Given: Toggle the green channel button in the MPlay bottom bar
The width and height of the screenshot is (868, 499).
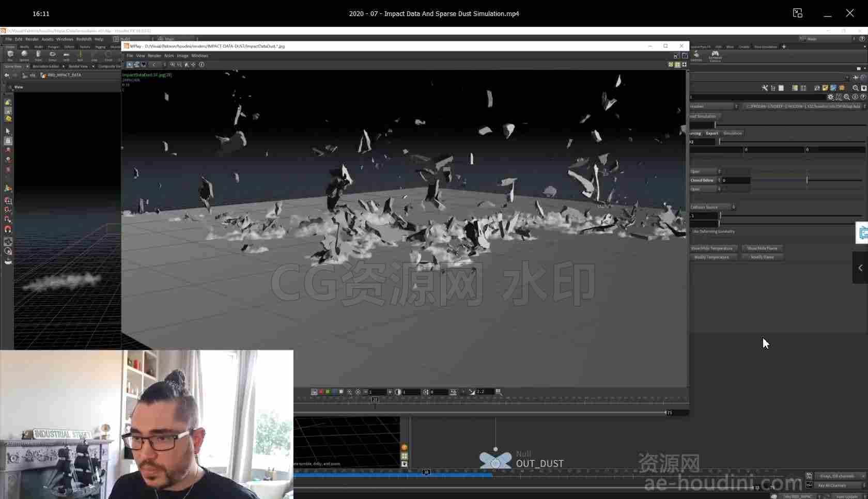Looking at the screenshot, I should (x=328, y=392).
